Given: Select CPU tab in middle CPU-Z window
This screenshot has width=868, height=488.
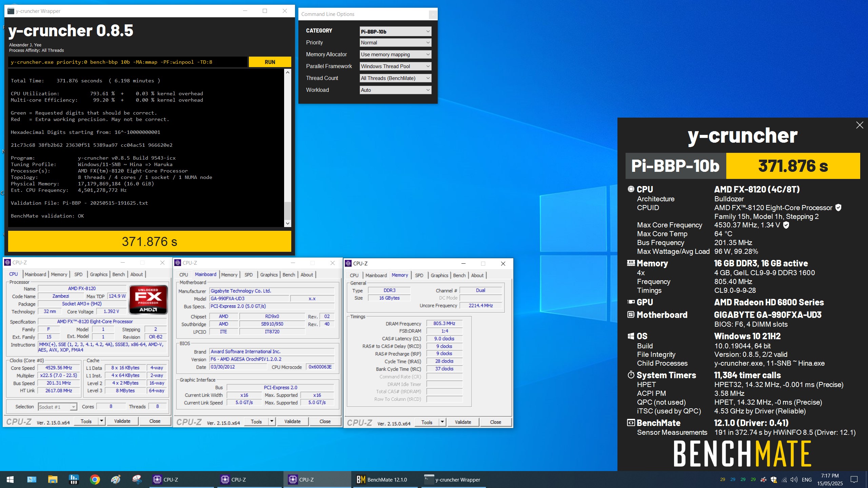Looking at the screenshot, I should click(x=183, y=274).
